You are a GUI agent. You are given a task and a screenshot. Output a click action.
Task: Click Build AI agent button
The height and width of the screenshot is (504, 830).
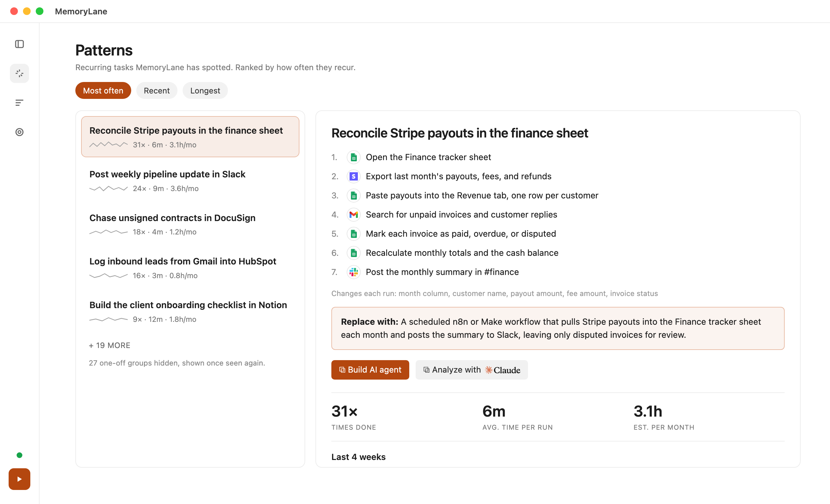point(370,370)
